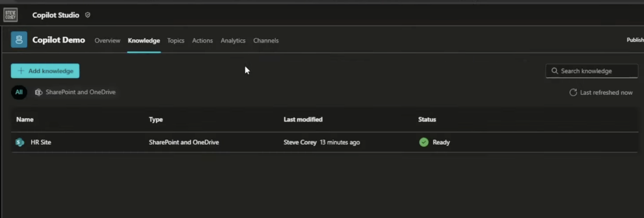Click the Status column header
The image size is (644, 218).
pos(427,119)
